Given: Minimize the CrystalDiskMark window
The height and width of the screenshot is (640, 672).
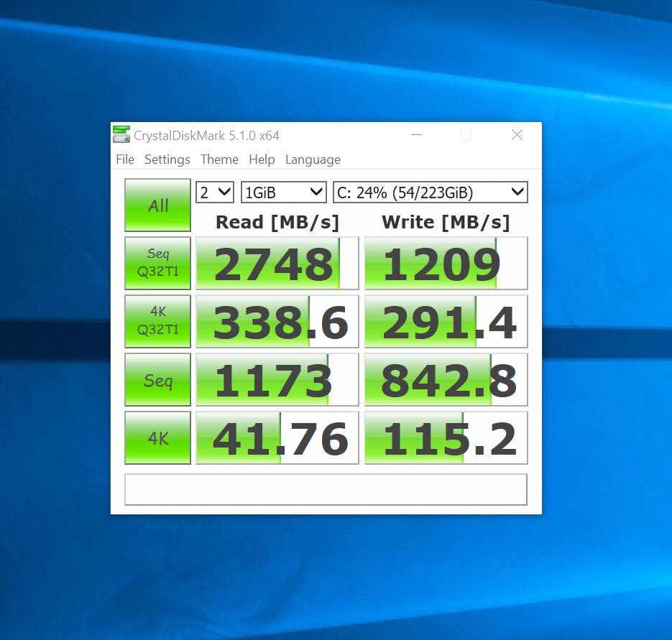Looking at the screenshot, I should tap(417, 135).
